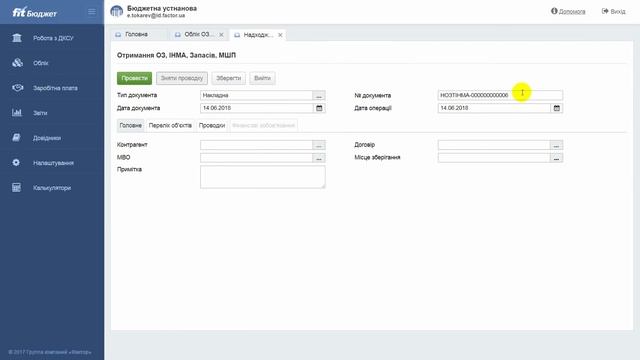The width and height of the screenshot is (640, 360).
Task: Click the Зняти проводку button
Action: click(182, 78)
